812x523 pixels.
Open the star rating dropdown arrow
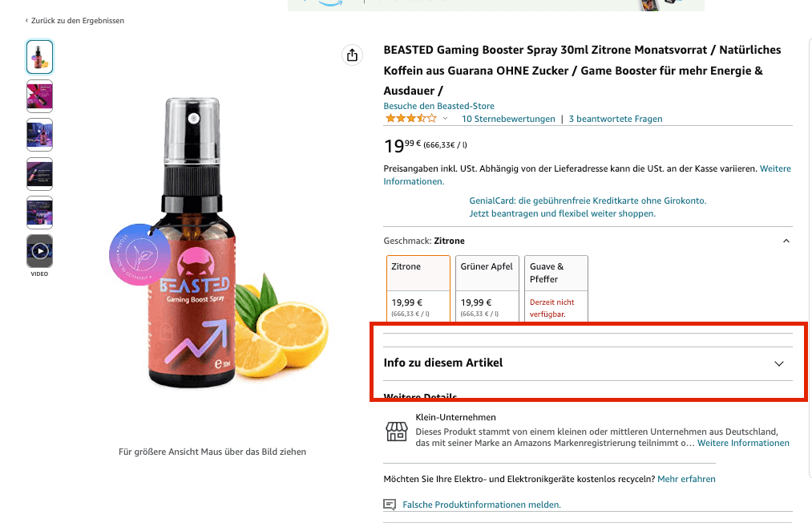point(446,119)
